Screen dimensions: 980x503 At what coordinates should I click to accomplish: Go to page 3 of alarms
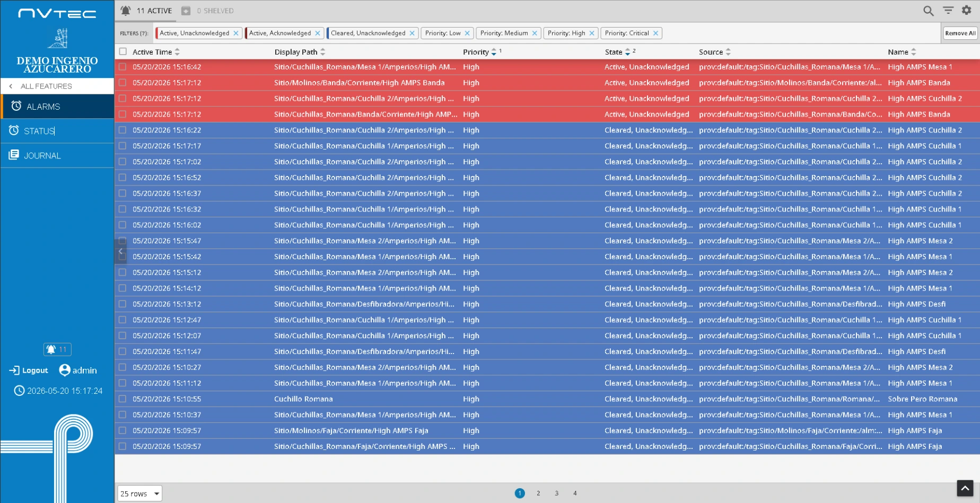pos(556,493)
